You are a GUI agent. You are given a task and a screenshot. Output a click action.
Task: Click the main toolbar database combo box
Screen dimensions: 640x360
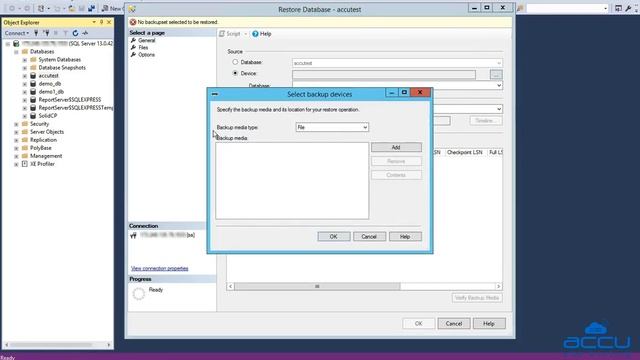pyautogui.click(x=567, y=8)
